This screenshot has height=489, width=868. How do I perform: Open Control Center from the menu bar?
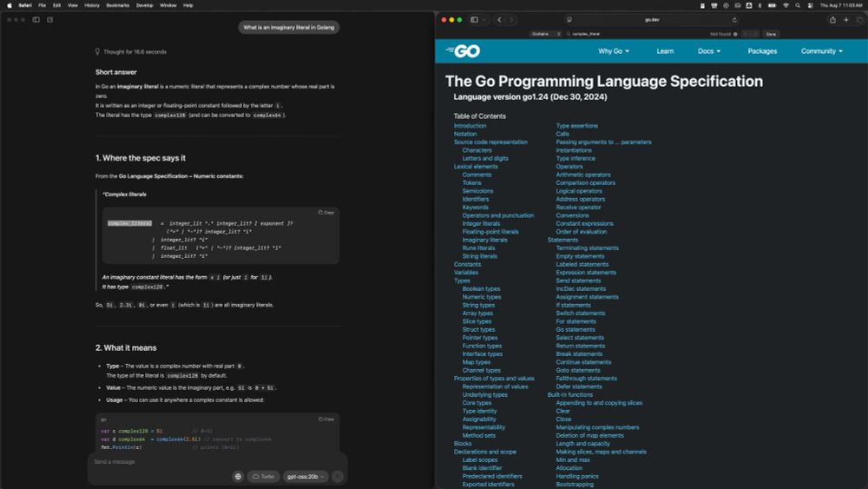tap(810, 5)
